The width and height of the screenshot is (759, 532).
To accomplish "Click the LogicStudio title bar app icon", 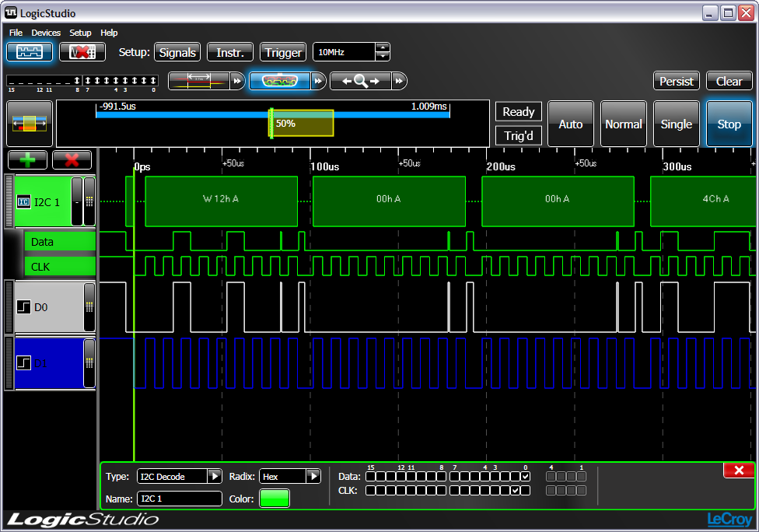I will point(11,12).
